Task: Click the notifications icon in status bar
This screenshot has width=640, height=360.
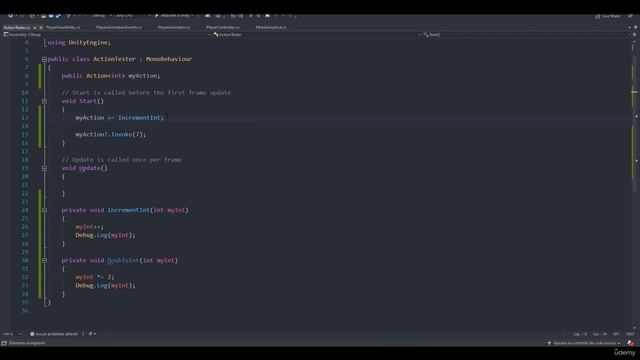Action: (x=631, y=343)
